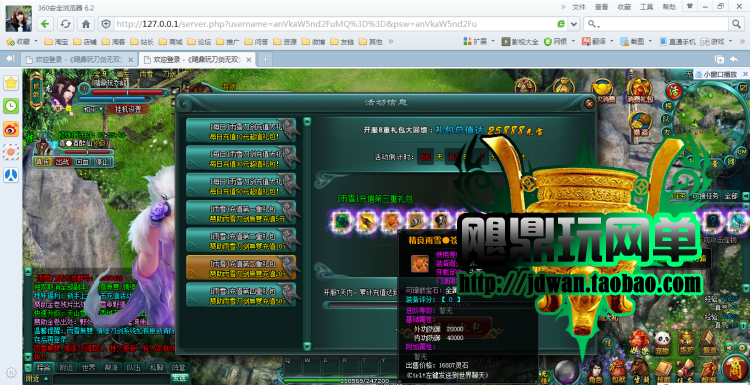Switch chat to the 综合 tab
Image resolution: width=750 pixels, height=385 pixels.
pyautogui.click(x=44, y=367)
